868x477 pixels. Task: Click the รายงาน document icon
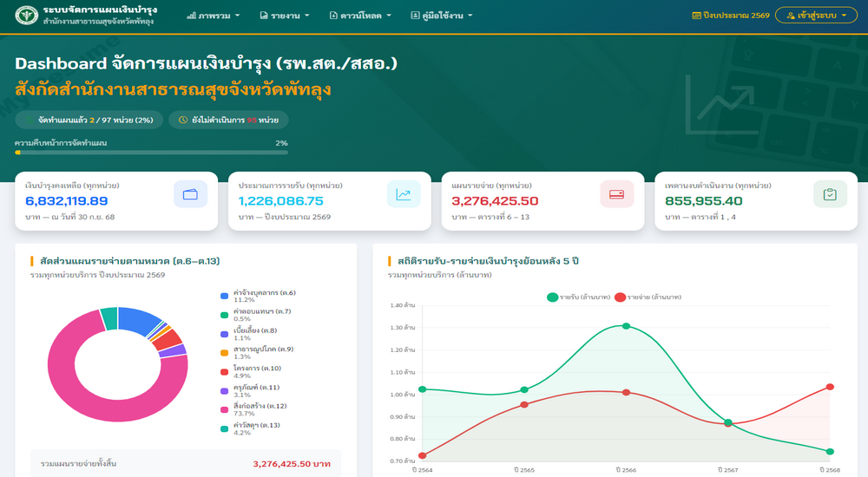(x=264, y=16)
